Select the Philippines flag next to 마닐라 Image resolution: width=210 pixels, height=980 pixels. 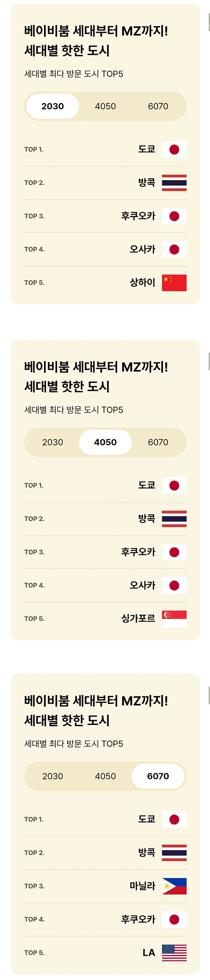click(174, 886)
